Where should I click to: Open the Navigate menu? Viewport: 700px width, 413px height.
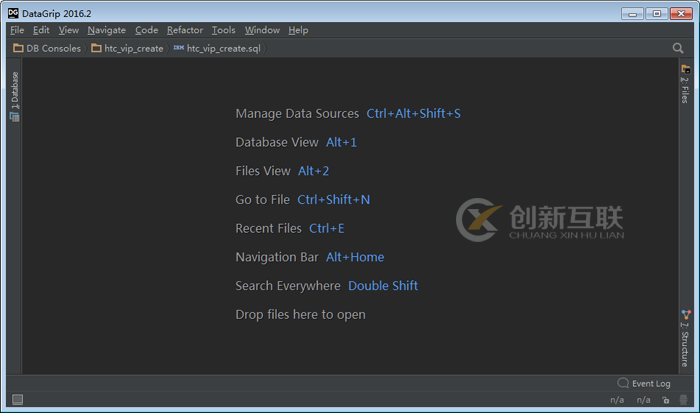click(107, 30)
